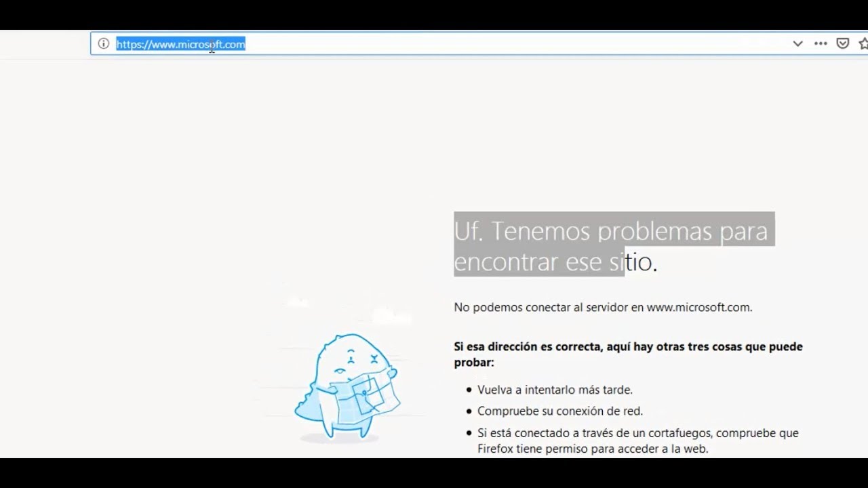The image size is (868, 488).
Task: Click the site information icon in address bar
Action: pyautogui.click(x=103, y=44)
